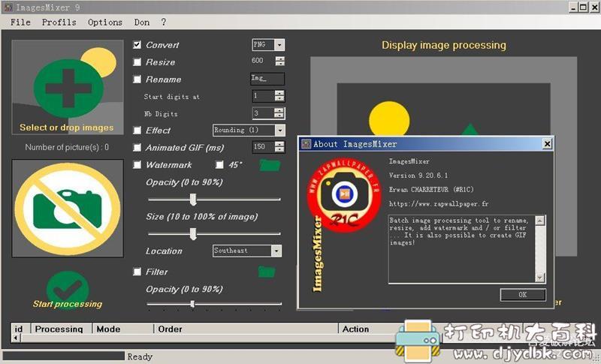Screen dimensions: 601x364
Task: Click the Order column header
Action: point(246,329)
